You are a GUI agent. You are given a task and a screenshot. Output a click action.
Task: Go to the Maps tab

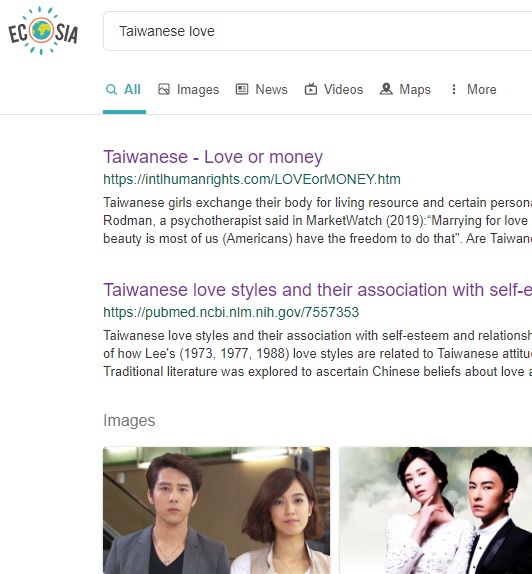405,89
